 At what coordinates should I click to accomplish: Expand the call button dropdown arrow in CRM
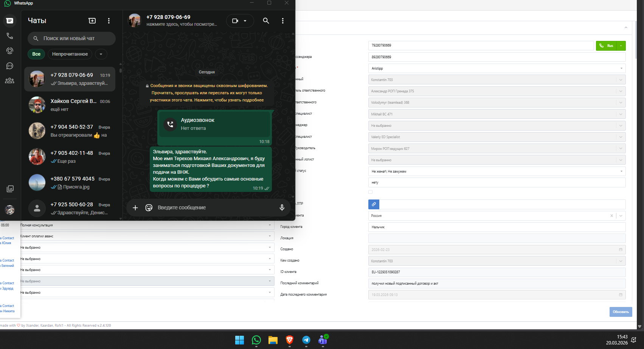coord(621,46)
